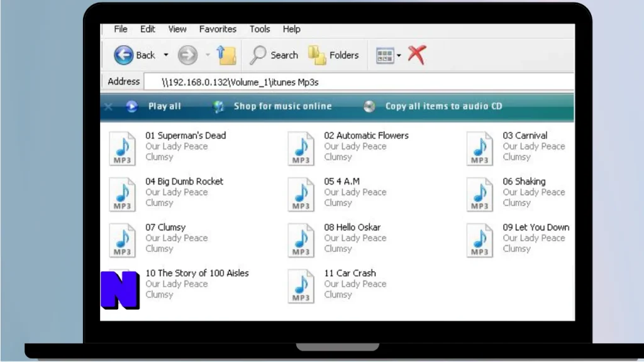Viewport: 644px width, 362px height.
Task: Select MP3 icon for 01 Superman's Dead
Action: [123, 148]
